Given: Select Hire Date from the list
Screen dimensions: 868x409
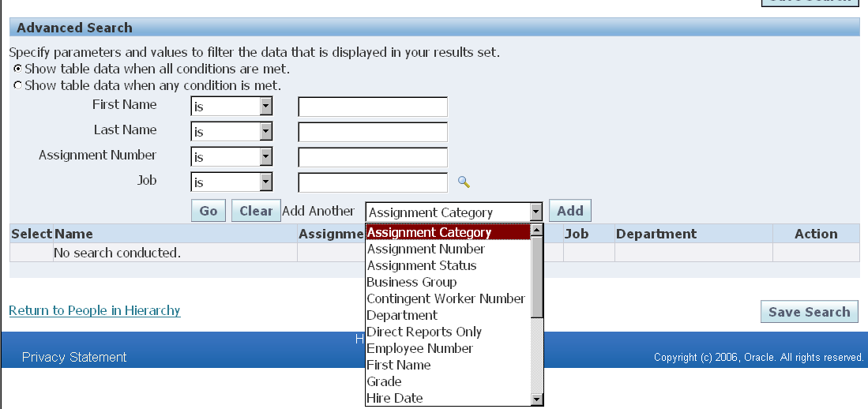Looking at the screenshot, I should click(x=395, y=398).
